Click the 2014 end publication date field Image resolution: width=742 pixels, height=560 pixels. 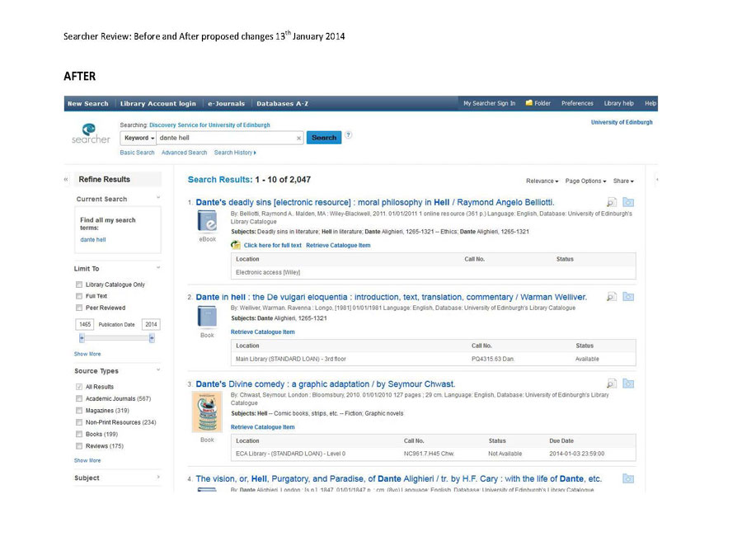[151, 324]
